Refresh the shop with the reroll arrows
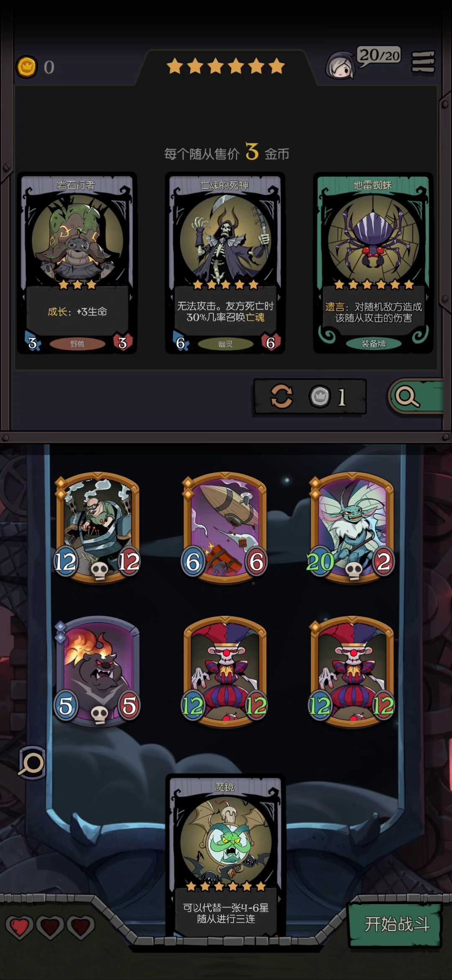 282,396
